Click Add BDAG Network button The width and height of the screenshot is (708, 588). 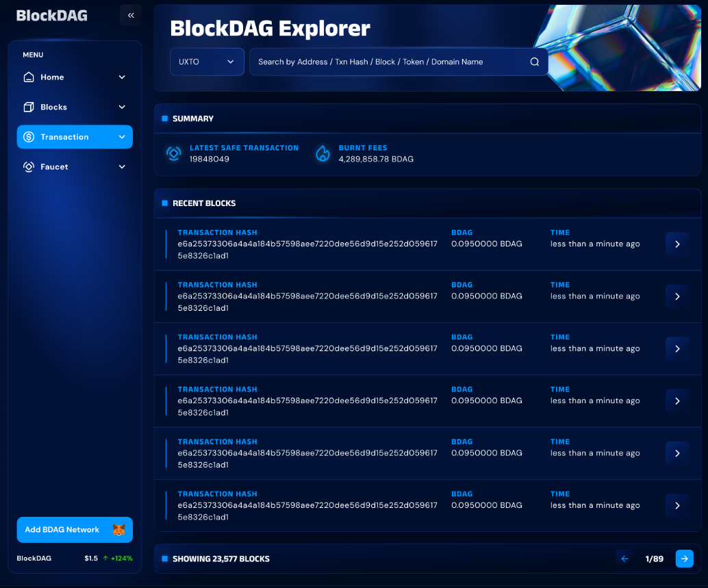[x=75, y=530]
